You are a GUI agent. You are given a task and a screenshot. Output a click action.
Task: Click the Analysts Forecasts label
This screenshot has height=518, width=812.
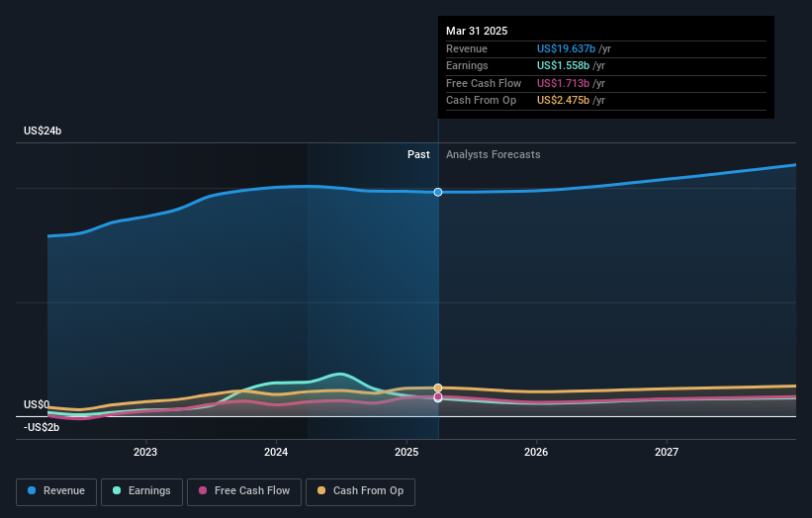point(493,154)
